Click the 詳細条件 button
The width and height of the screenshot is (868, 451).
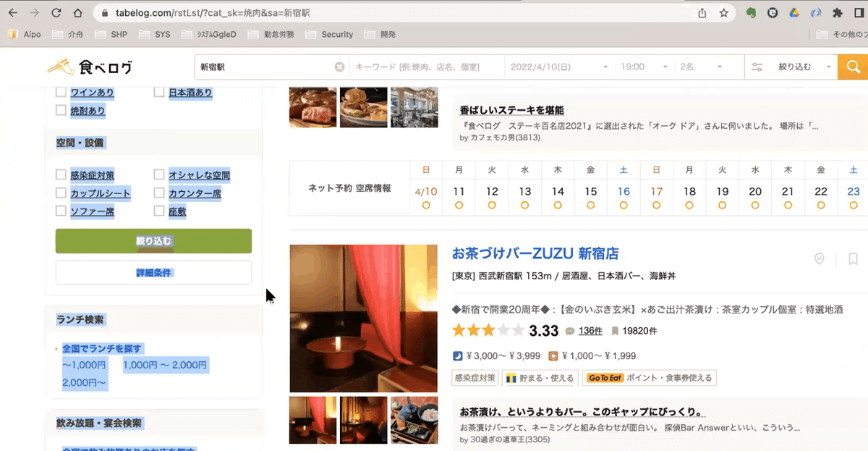click(x=153, y=273)
